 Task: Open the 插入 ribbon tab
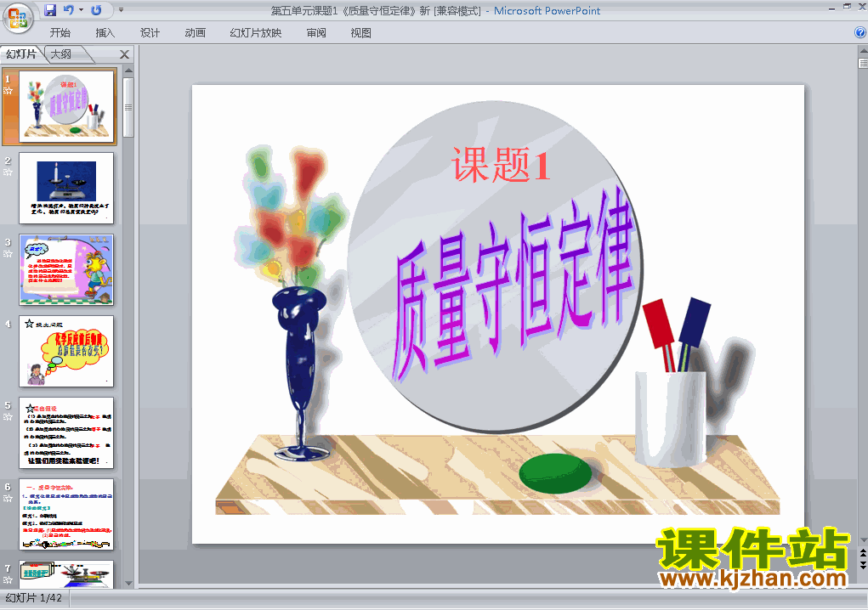(x=105, y=32)
